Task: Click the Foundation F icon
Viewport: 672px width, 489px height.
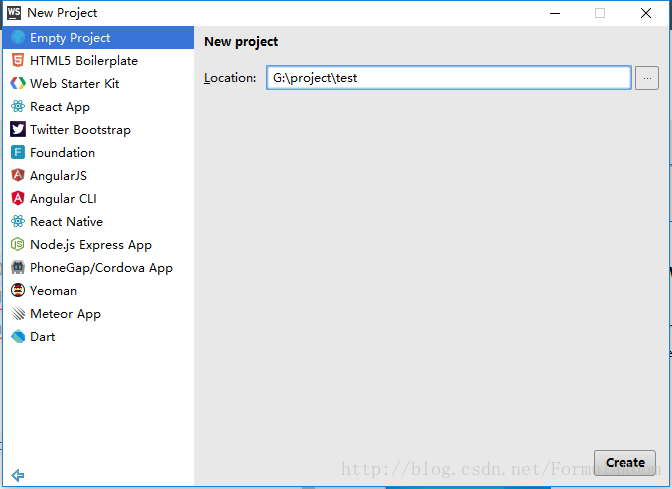Action: (18, 152)
